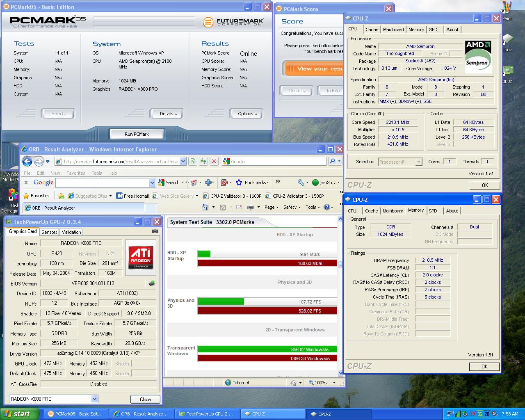This screenshot has height=420, width=525.
Task: Click the IE Forward navigation arrow
Action: click(x=39, y=161)
